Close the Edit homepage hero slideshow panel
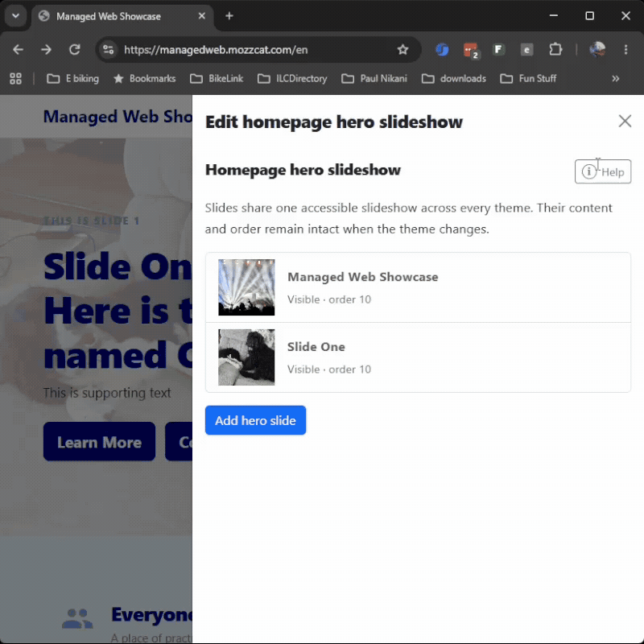 tap(625, 122)
